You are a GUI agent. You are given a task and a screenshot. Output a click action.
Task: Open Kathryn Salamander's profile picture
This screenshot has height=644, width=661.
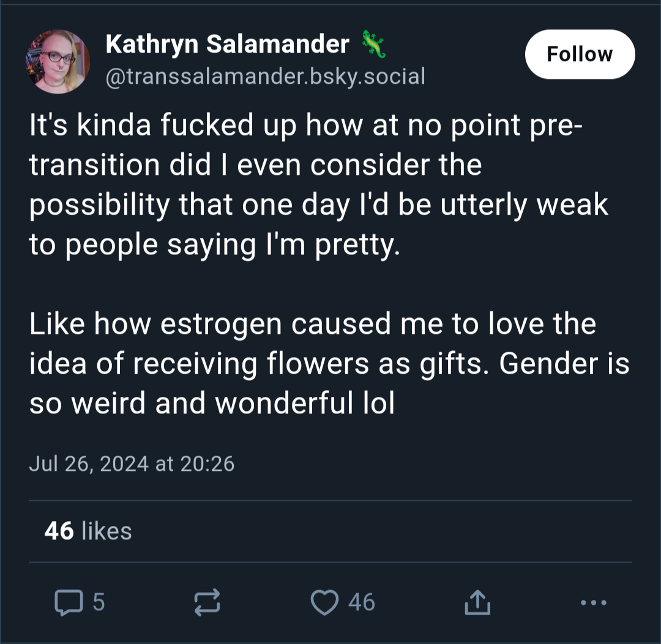[x=58, y=62]
